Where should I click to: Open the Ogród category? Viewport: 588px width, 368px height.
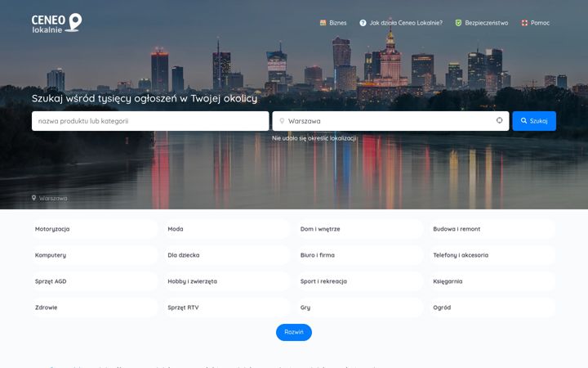pos(493,307)
